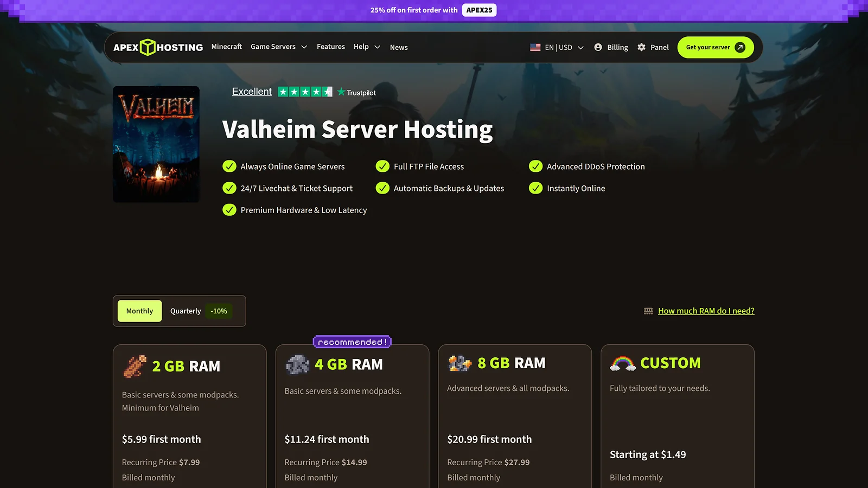Click Recurring Price $27.99 text
868x488 pixels.
coord(488,462)
